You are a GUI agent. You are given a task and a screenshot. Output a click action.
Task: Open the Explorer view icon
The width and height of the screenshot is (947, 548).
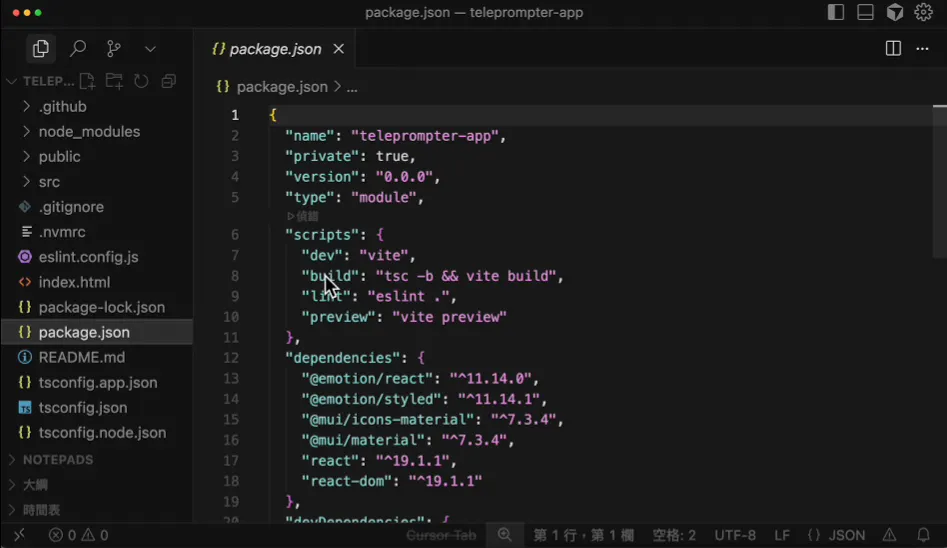40,48
